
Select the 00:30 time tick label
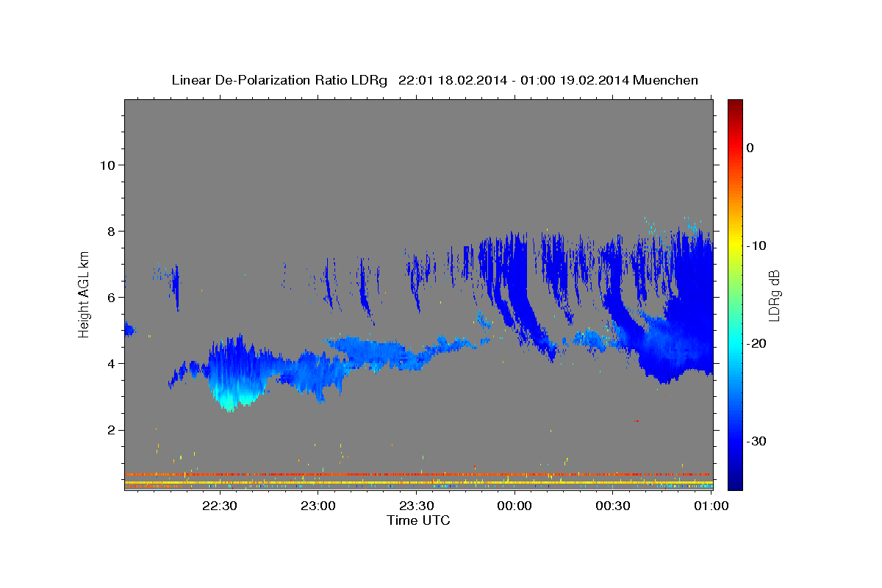pyautogui.click(x=613, y=506)
